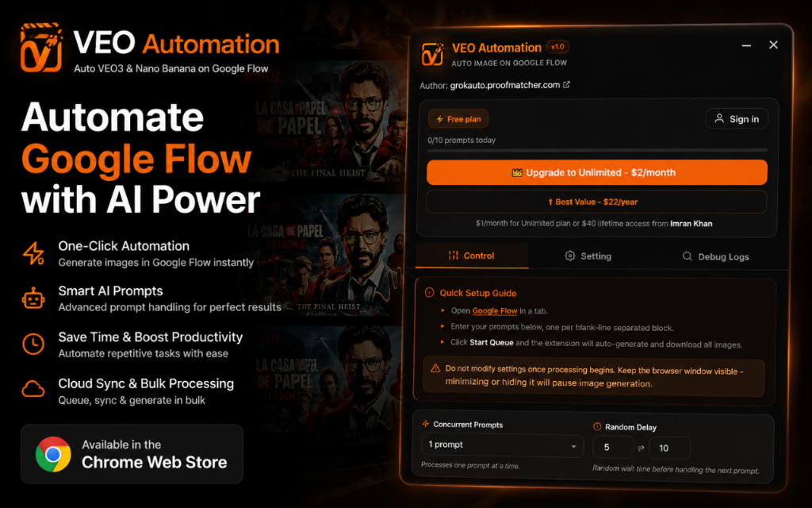Viewport: 812px width, 508px height.
Task: Click the robot Smart AI Prompts icon
Action: 33,298
